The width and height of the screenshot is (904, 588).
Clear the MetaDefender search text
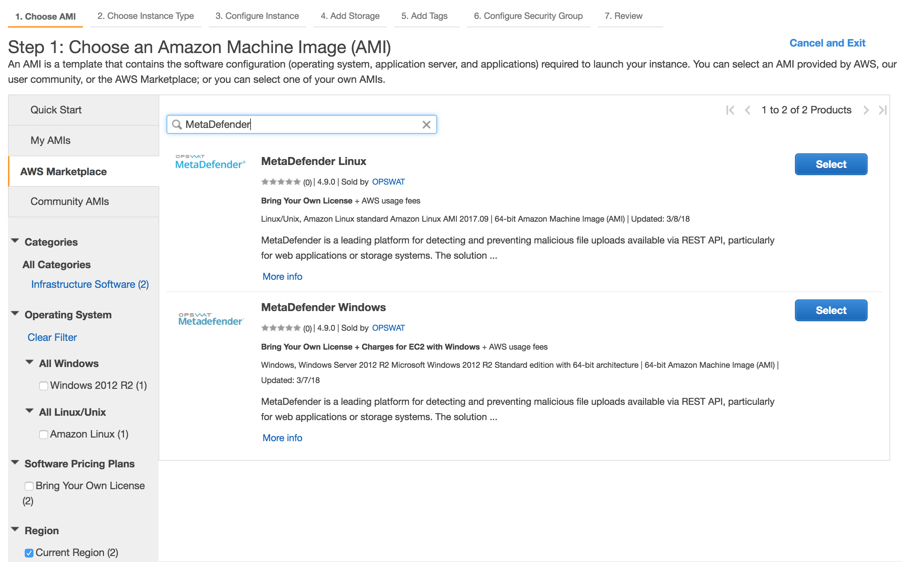[x=427, y=125]
